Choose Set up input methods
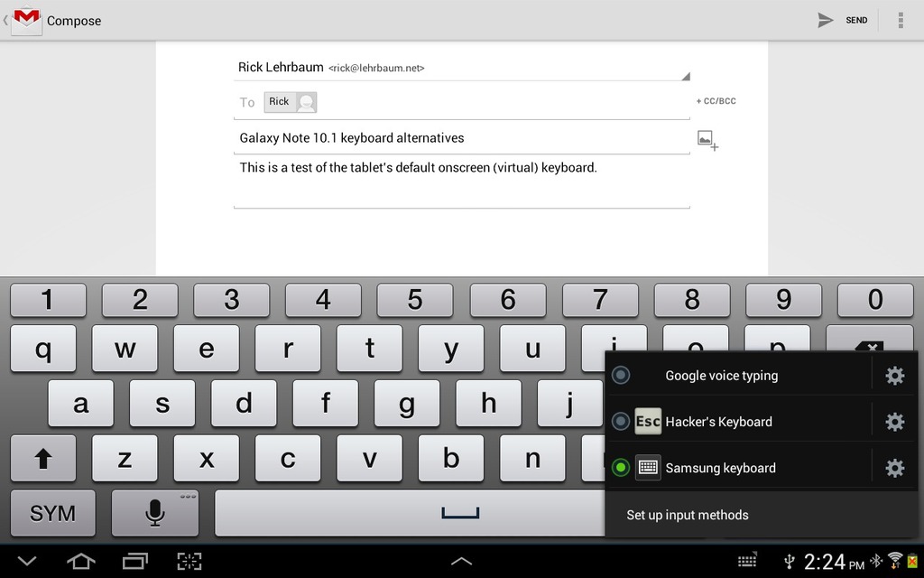The height and width of the screenshot is (578, 924). [x=760, y=515]
